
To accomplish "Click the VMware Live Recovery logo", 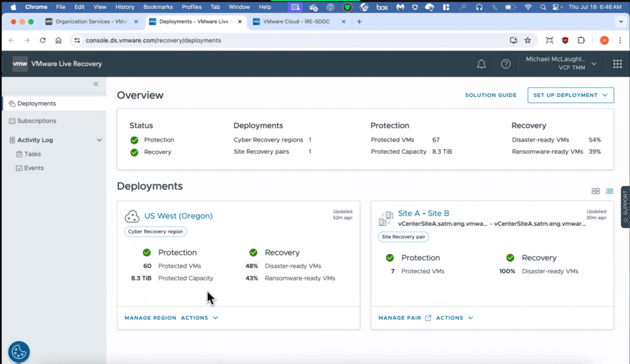I will click(57, 64).
